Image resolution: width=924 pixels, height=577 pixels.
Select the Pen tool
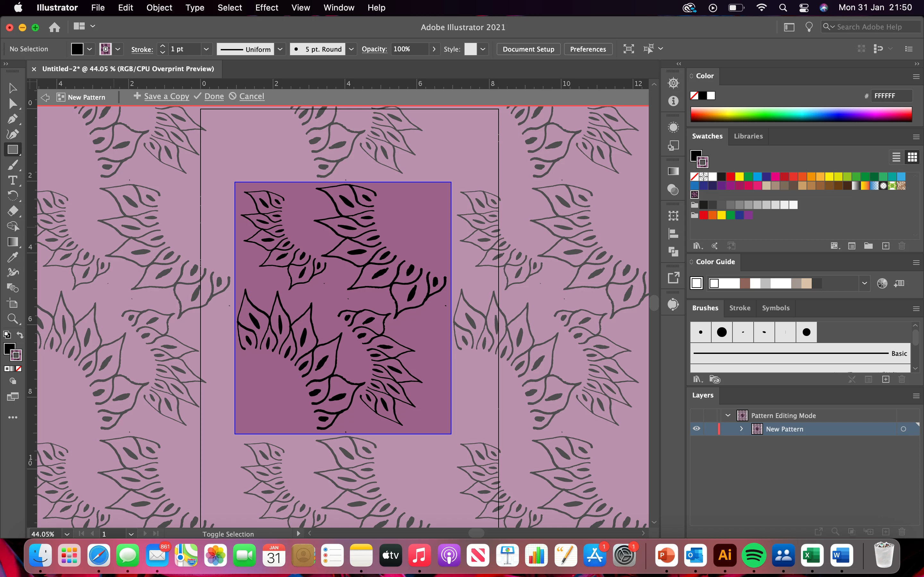tap(12, 119)
